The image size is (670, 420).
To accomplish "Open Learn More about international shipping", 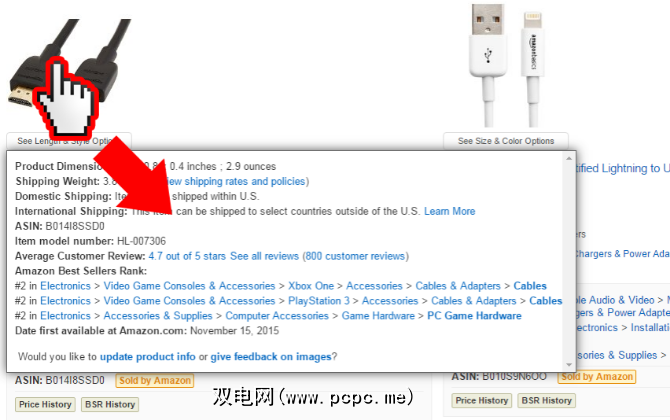I will point(450,211).
